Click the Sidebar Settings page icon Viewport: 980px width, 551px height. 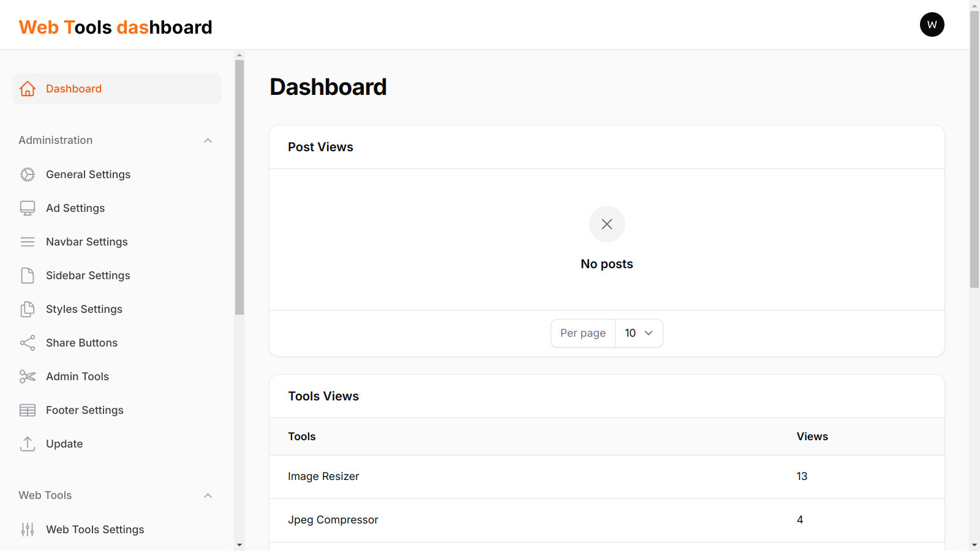[x=28, y=275]
